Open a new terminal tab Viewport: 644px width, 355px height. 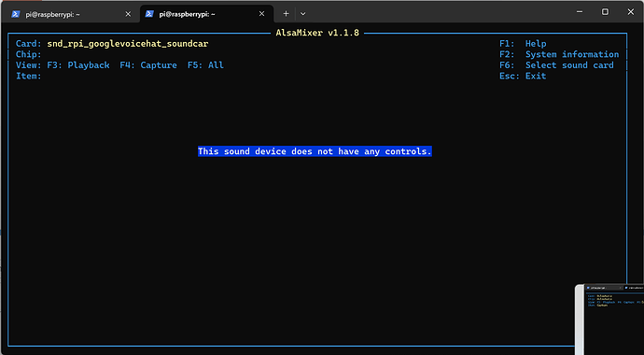pyautogui.click(x=286, y=14)
